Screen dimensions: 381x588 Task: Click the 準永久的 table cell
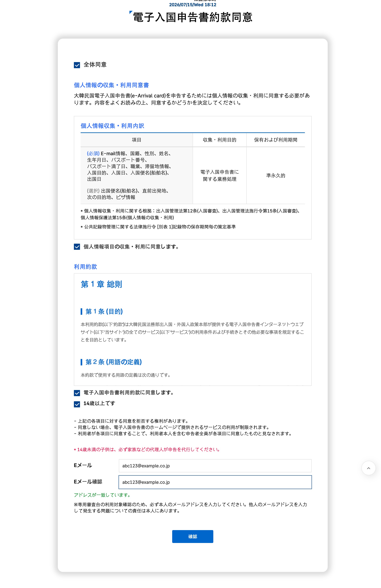click(276, 175)
